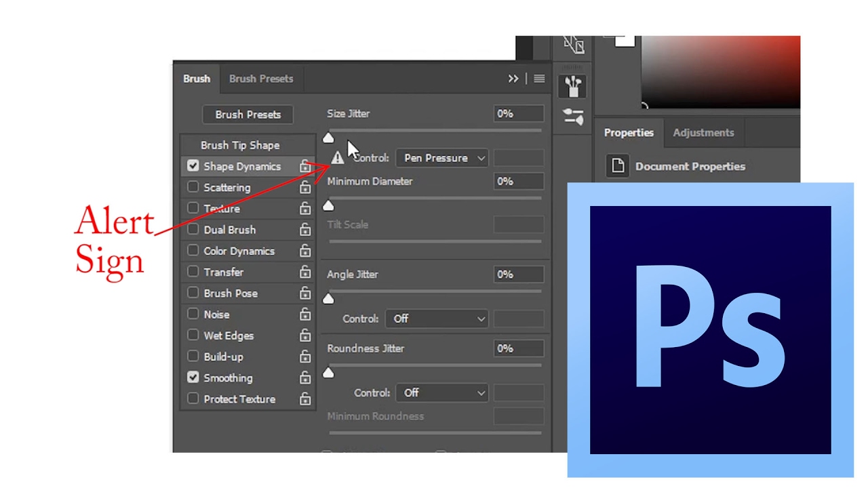Enable the Color Dynamics checkbox
Image resolution: width=868 pixels, height=488 pixels.
click(193, 251)
